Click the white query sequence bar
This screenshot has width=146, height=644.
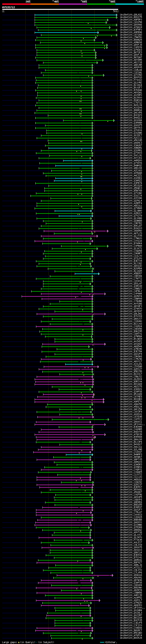point(60,10)
